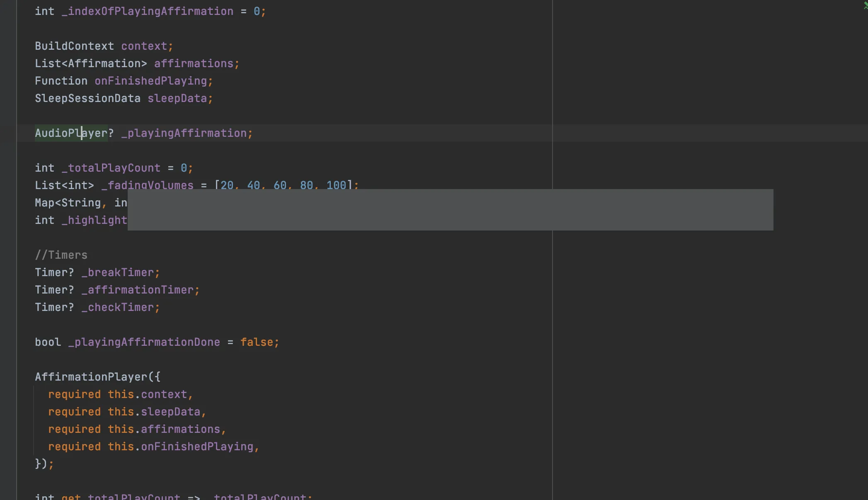Click the gray tooltip popup overlay
The width and height of the screenshot is (868, 500).
tap(450, 210)
